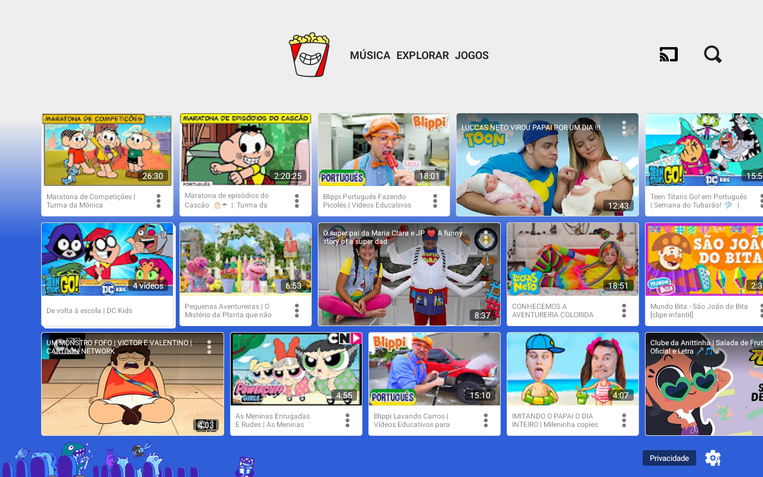Play super pai da Maria Clara video
This screenshot has height=477, width=763.
pyautogui.click(x=409, y=275)
